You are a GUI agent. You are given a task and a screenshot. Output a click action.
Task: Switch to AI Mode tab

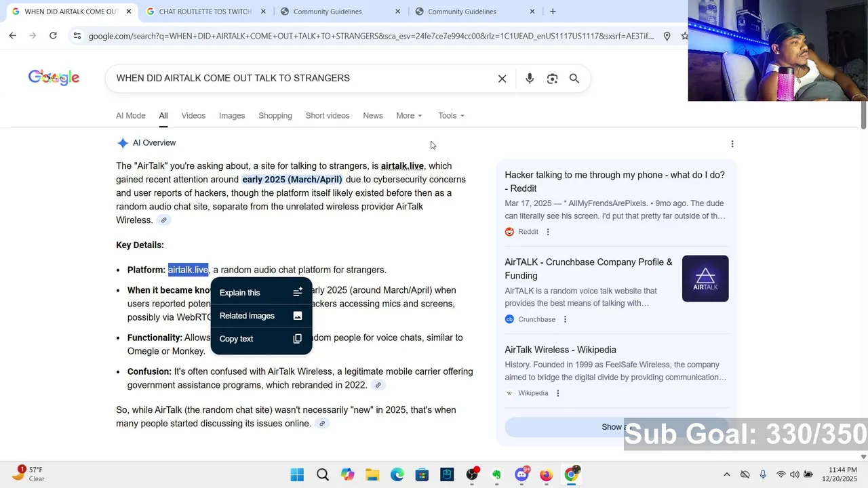(x=131, y=116)
